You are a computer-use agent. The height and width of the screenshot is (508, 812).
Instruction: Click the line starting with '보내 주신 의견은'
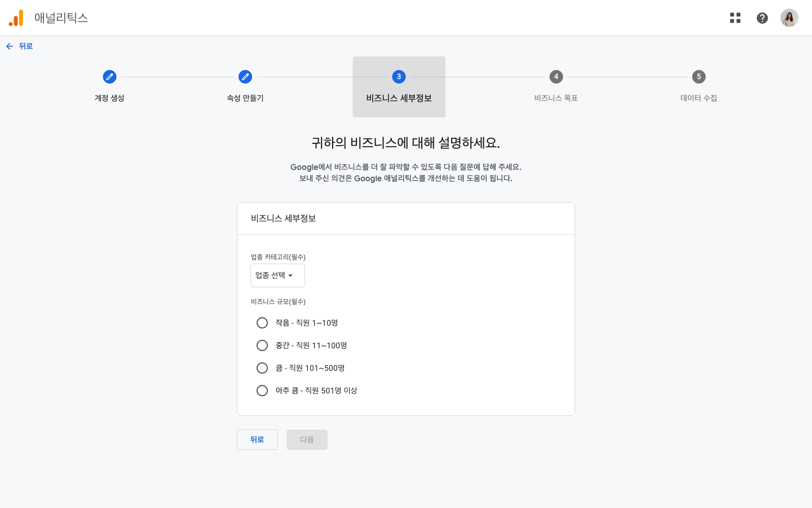click(x=406, y=178)
